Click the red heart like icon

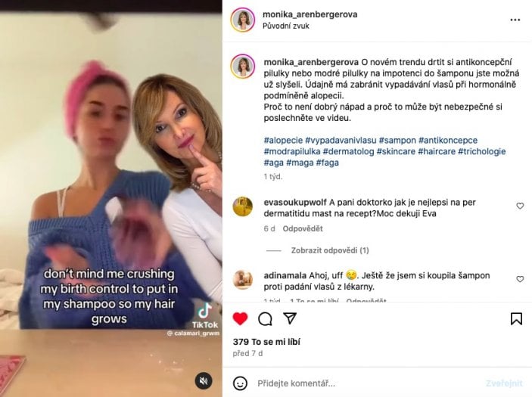click(x=240, y=318)
